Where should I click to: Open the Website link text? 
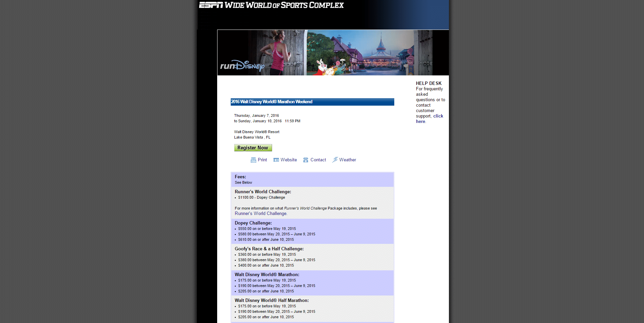point(289,160)
